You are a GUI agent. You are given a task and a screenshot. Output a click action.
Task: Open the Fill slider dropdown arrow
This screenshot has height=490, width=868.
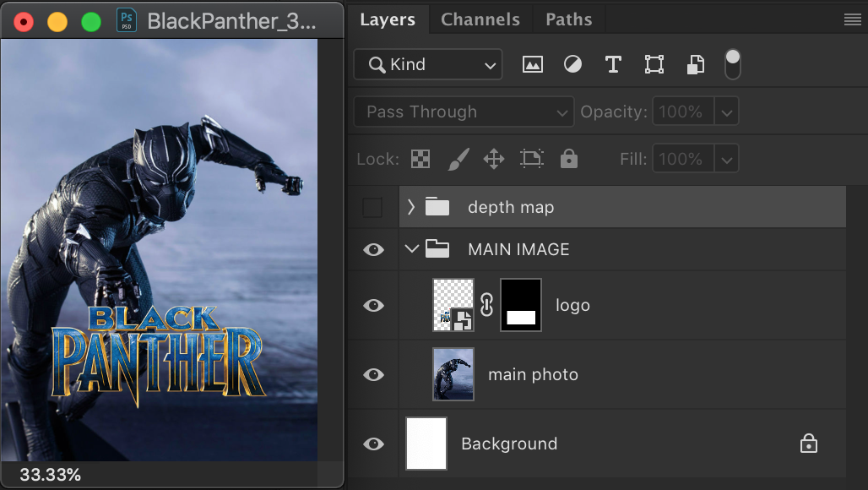(x=727, y=159)
